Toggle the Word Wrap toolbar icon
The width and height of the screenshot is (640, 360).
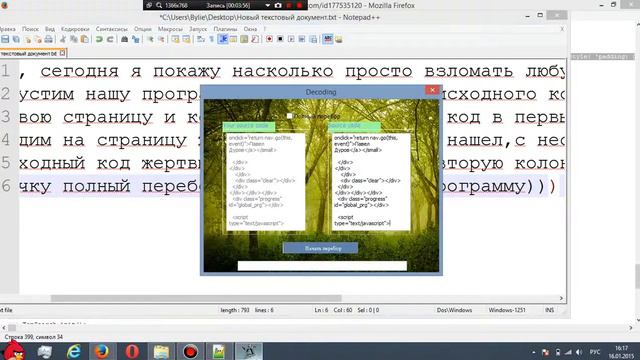pyautogui.click(x=201, y=39)
